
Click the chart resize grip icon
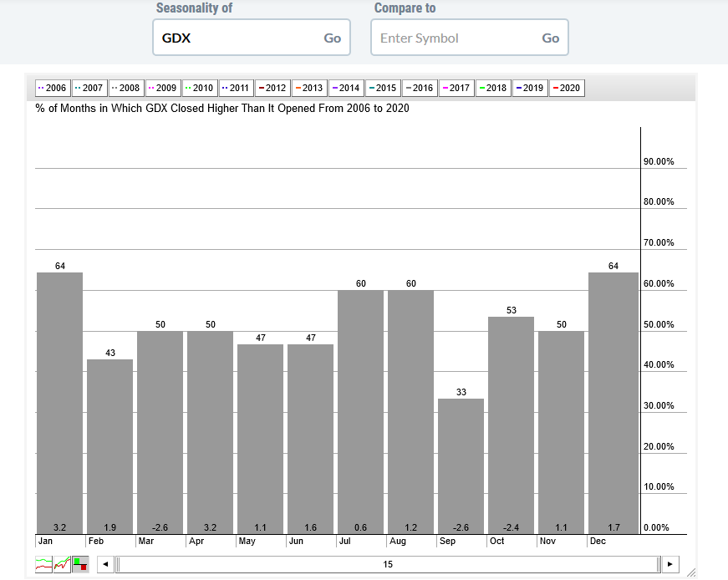click(691, 572)
